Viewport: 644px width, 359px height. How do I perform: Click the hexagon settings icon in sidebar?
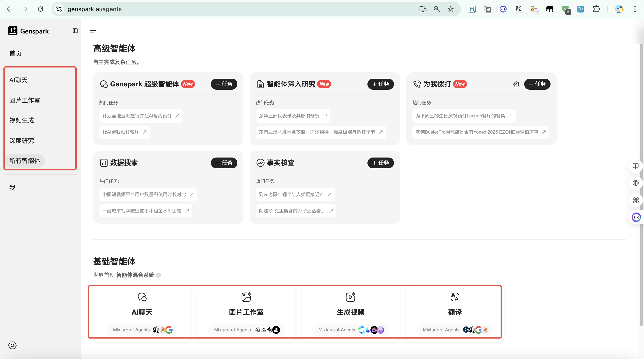click(12, 345)
